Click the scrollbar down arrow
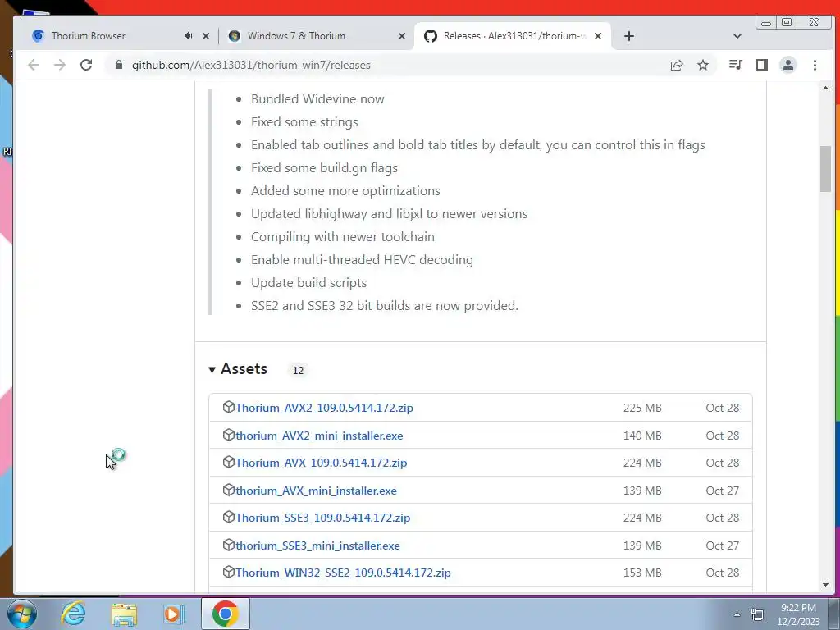Viewport: 840px width, 630px height. point(825,586)
